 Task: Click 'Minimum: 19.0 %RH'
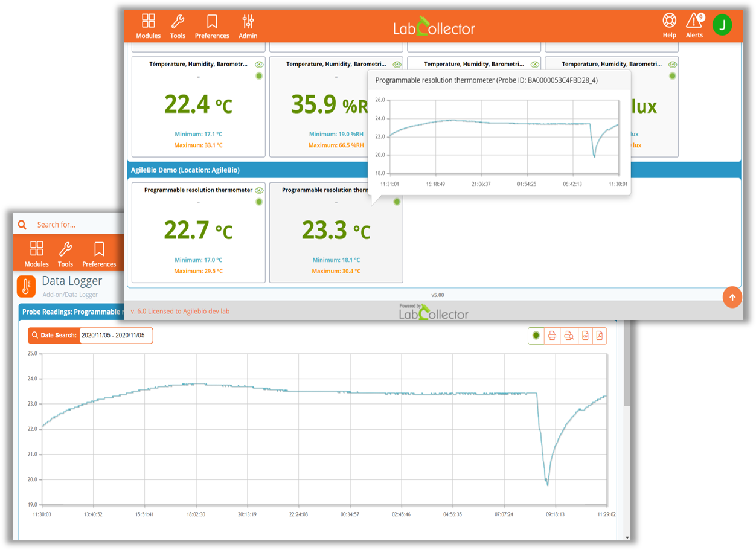coord(336,134)
